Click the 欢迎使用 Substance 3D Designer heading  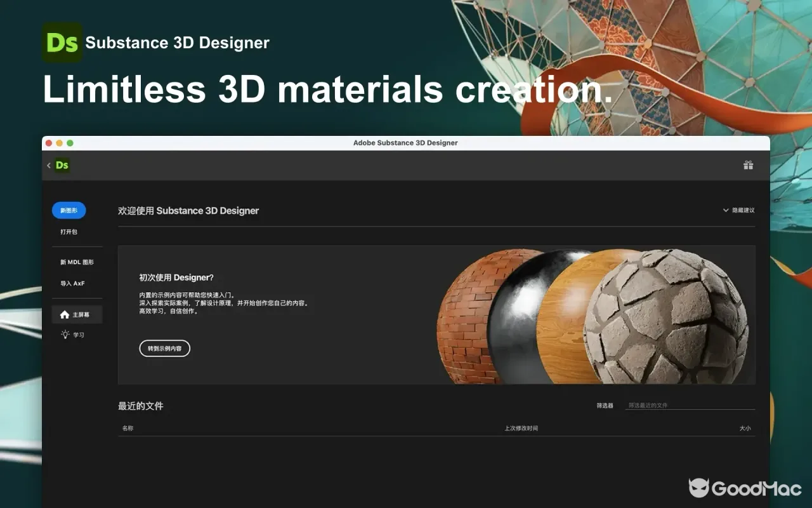point(188,210)
